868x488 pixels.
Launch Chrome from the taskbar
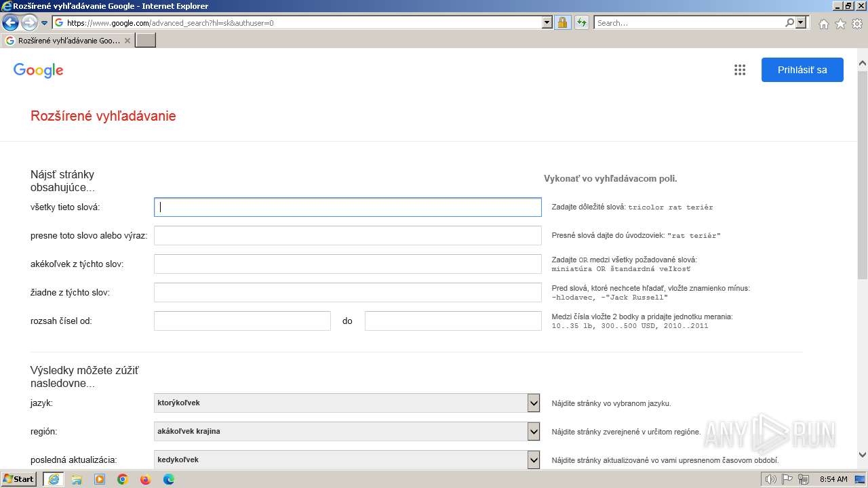[123, 479]
